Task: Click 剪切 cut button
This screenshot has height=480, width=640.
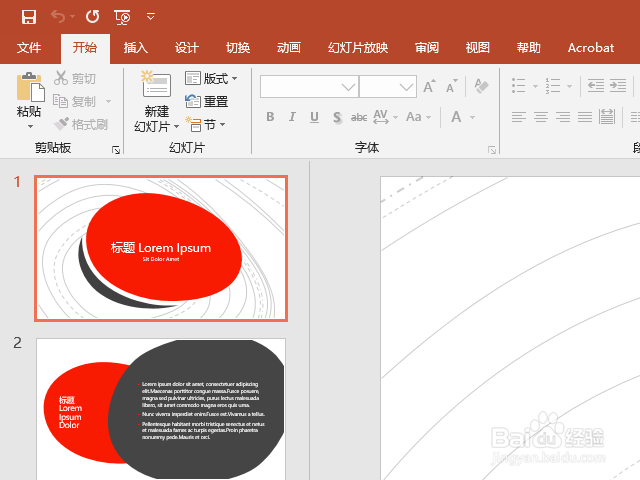Action: [75, 78]
